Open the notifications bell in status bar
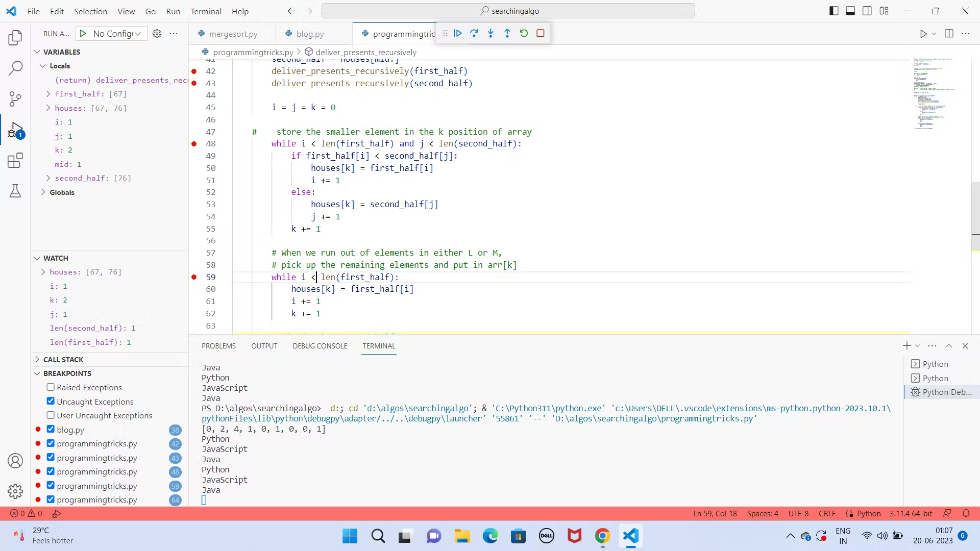 966,514
